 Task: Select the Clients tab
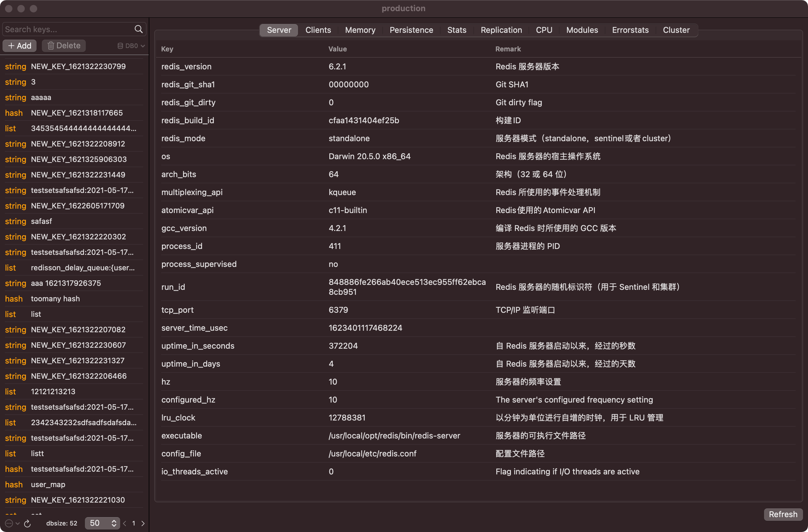318,30
